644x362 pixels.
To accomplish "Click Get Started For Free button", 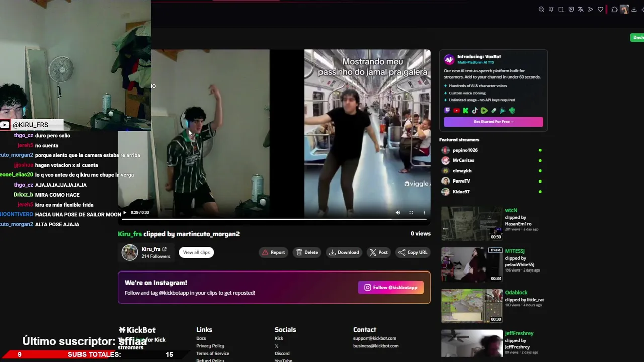I will tap(494, 122).
